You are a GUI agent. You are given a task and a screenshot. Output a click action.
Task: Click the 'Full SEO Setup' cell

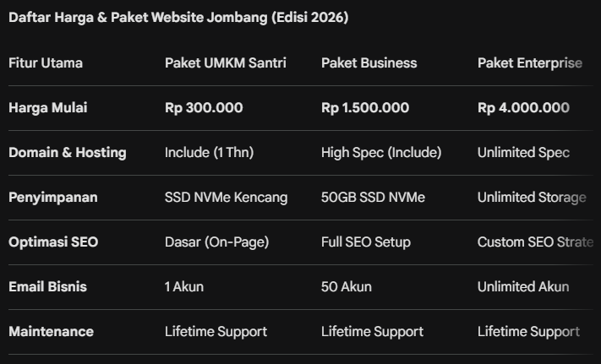(x=366, y=242)
